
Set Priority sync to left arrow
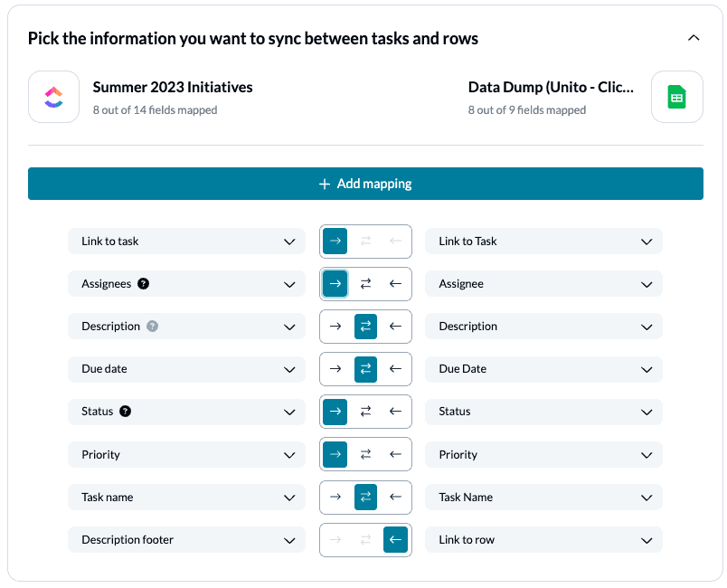pyautogui.click(x=395, y=454)
